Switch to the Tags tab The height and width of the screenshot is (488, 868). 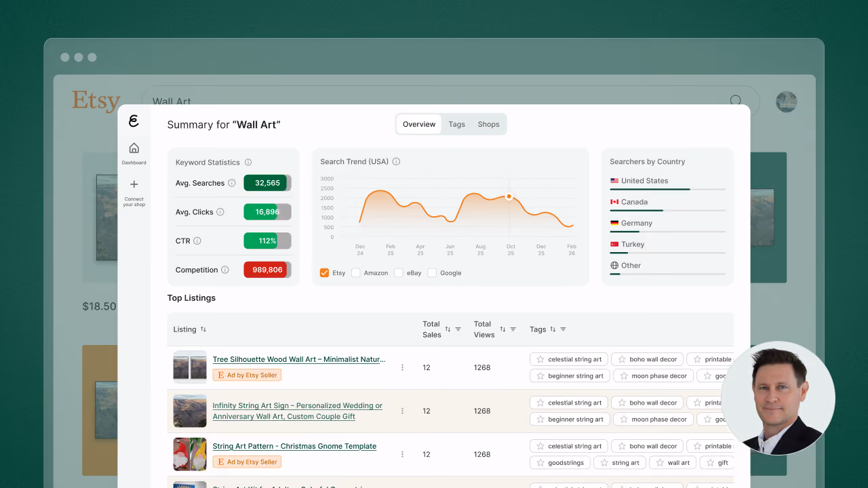click(457, 124)
